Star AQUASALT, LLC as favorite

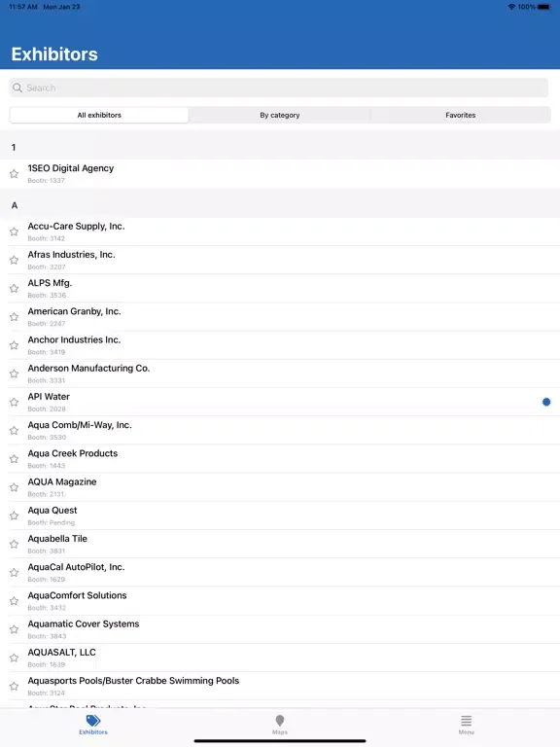[14, 658]
